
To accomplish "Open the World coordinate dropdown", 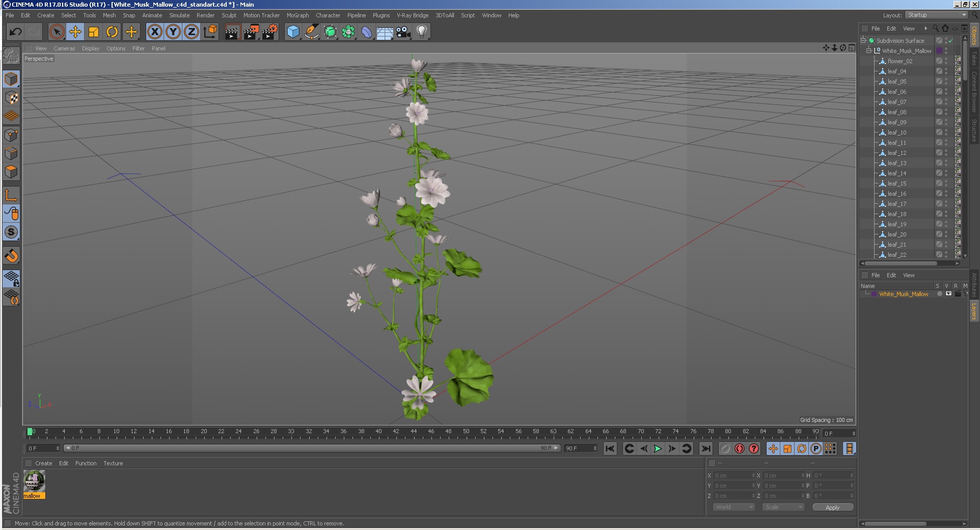I will point(733,507).
